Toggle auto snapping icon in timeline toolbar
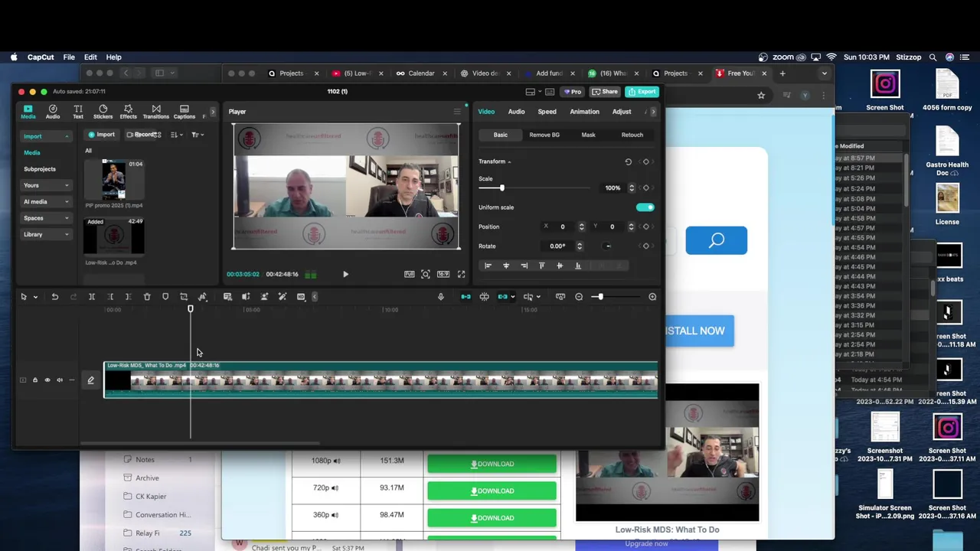The image size is (980, 551). (484, 297)
